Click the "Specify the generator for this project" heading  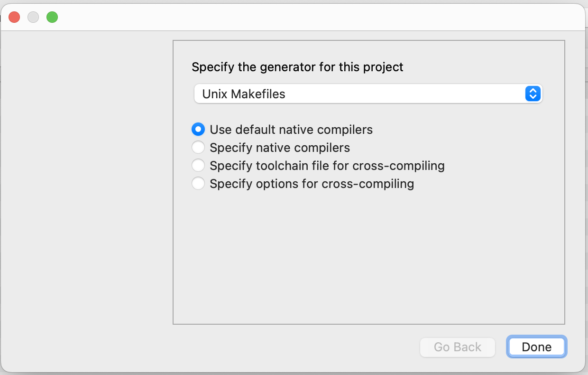point(297,67)
